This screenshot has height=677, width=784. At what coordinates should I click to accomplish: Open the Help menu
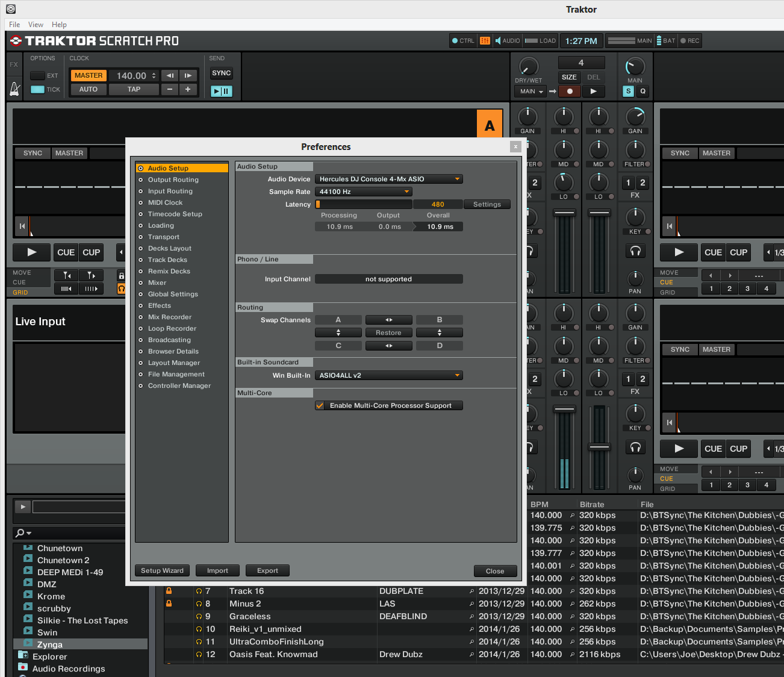pos(59,25)
